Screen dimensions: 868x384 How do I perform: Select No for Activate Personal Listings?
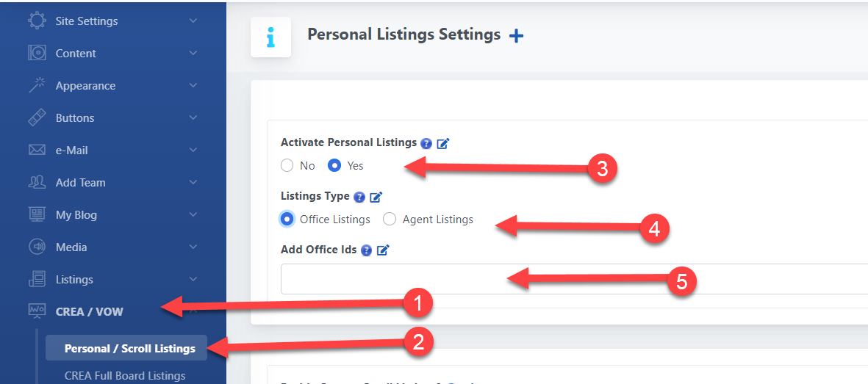point(287,166)
